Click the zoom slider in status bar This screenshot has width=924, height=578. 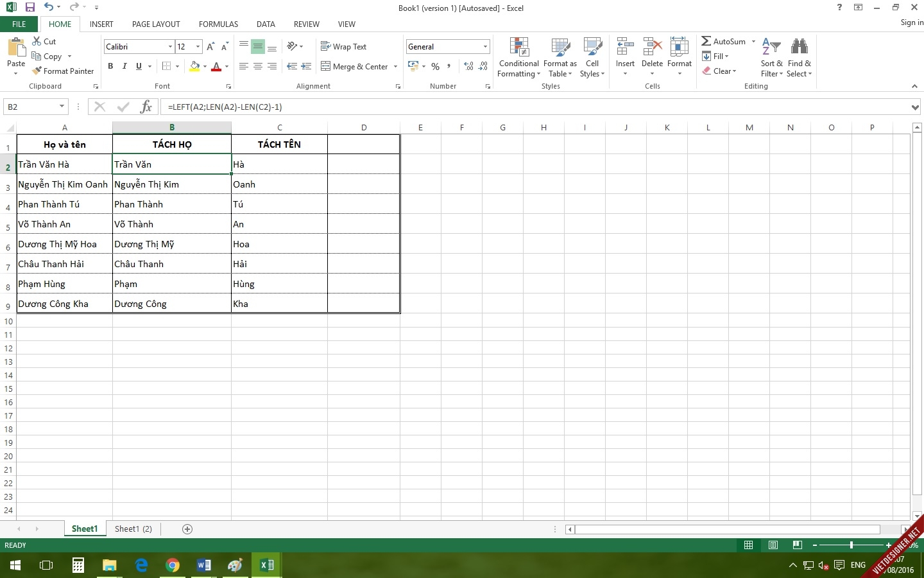(x=851, y=545)
